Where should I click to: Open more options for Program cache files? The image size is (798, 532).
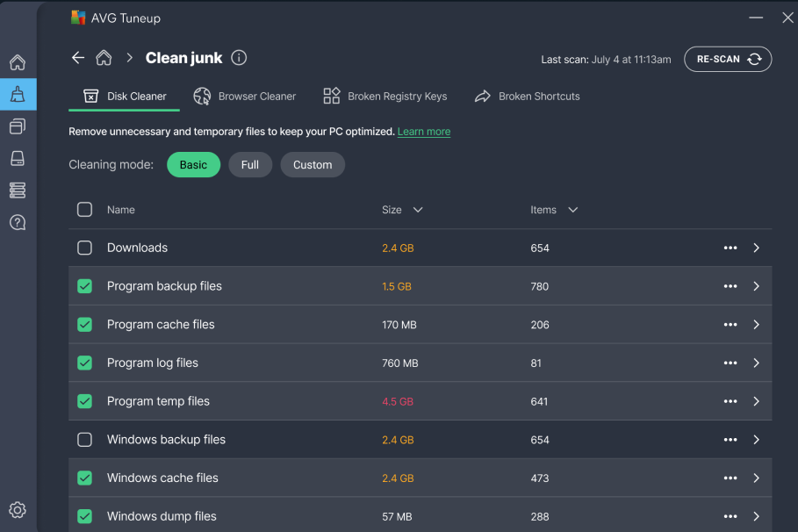[730, 324]
